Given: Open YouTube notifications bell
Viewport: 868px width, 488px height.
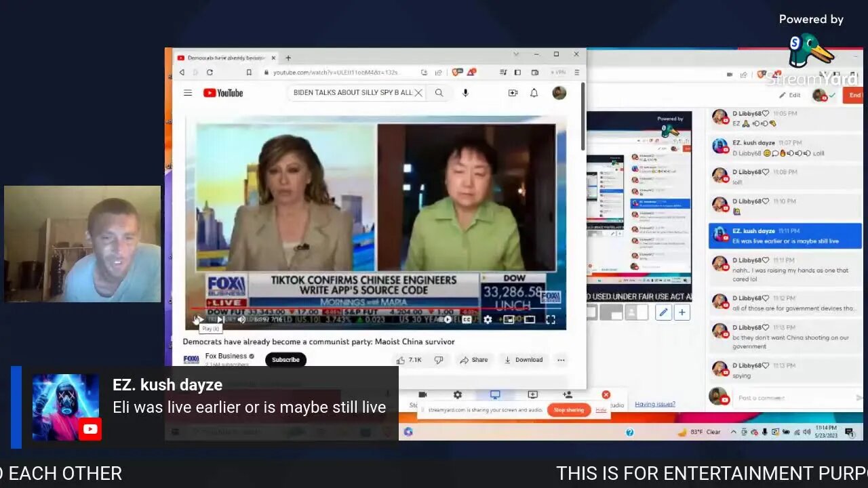Looking at the screenshot, I should (x=534, y=93).
